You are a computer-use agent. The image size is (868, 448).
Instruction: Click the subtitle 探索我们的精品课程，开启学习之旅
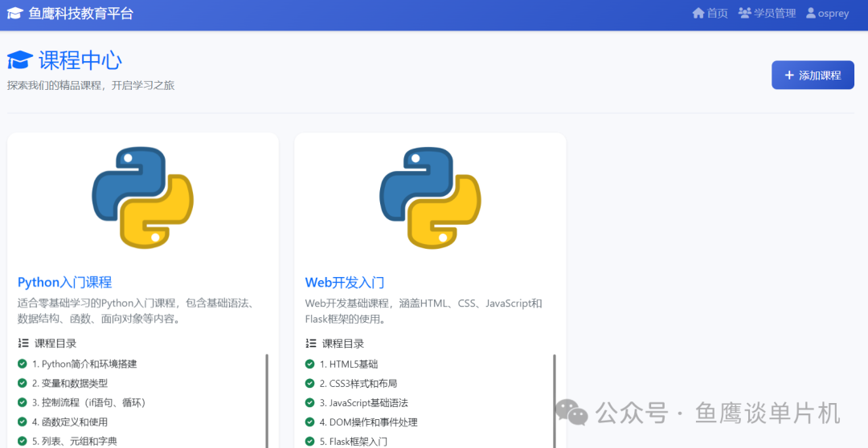pos(91,86)
